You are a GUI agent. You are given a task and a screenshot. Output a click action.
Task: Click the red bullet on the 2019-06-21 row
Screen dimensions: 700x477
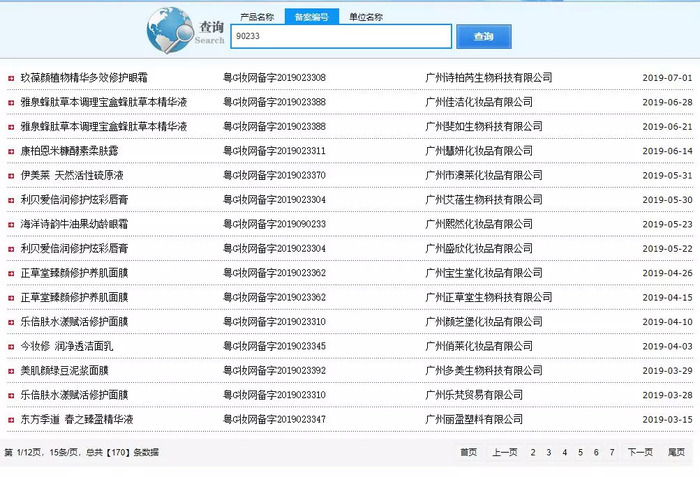pos(11,127)
